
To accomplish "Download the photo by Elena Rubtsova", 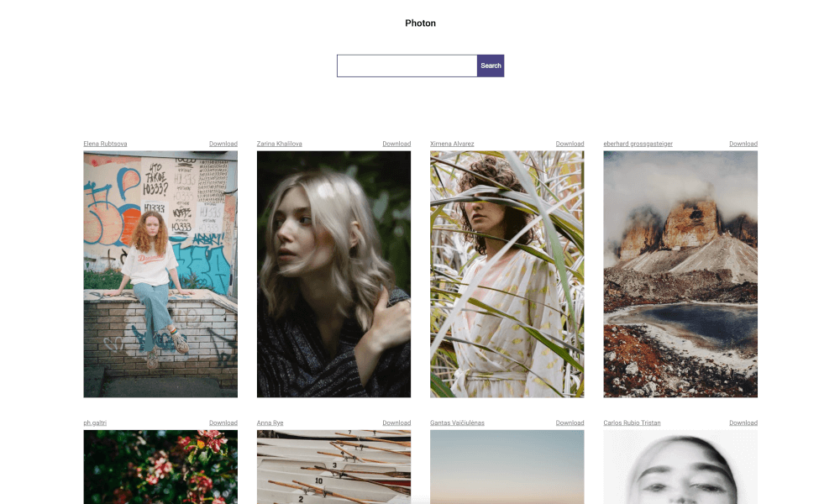I will coord(223,144).
